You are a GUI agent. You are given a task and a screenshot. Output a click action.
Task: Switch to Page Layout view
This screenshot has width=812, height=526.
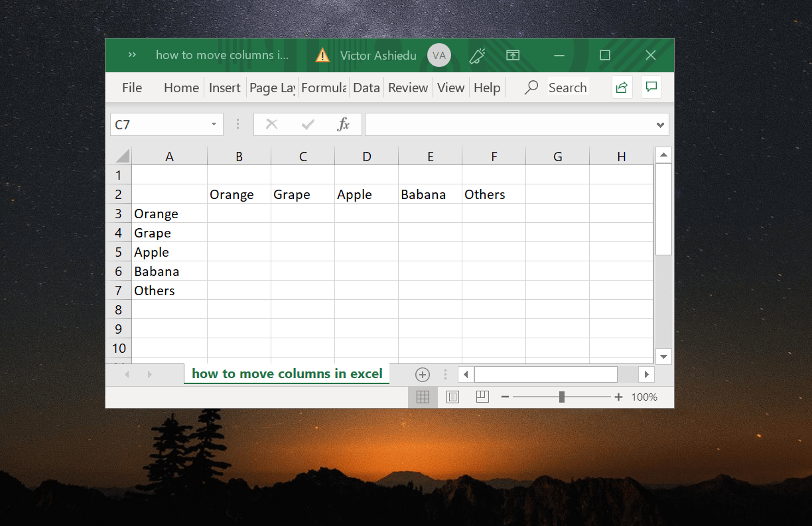[x=452, y=397]
